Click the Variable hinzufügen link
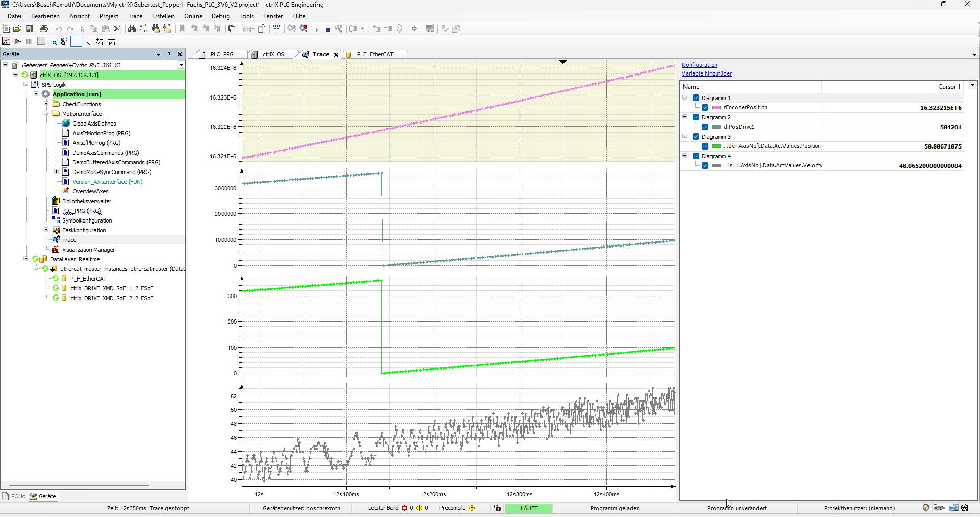 707,73
